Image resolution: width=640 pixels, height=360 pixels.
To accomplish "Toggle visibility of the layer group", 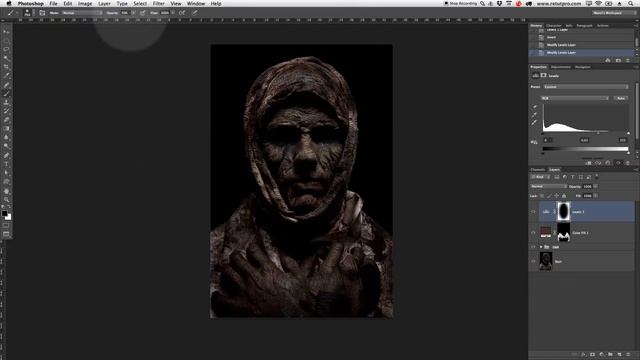I will 533,247.
